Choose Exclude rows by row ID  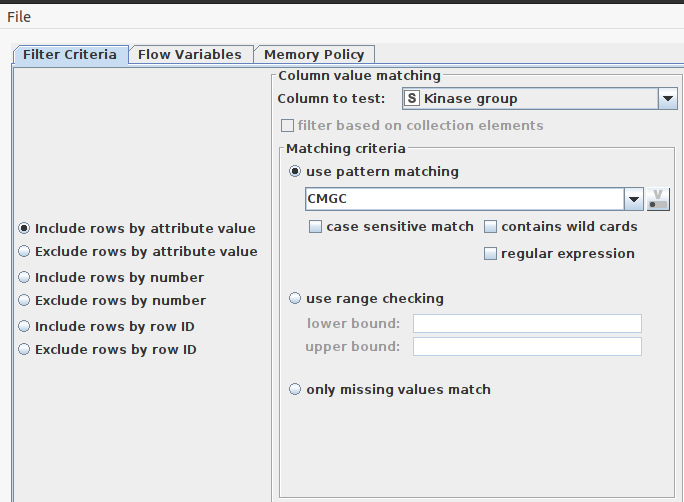tap(25, 350)
